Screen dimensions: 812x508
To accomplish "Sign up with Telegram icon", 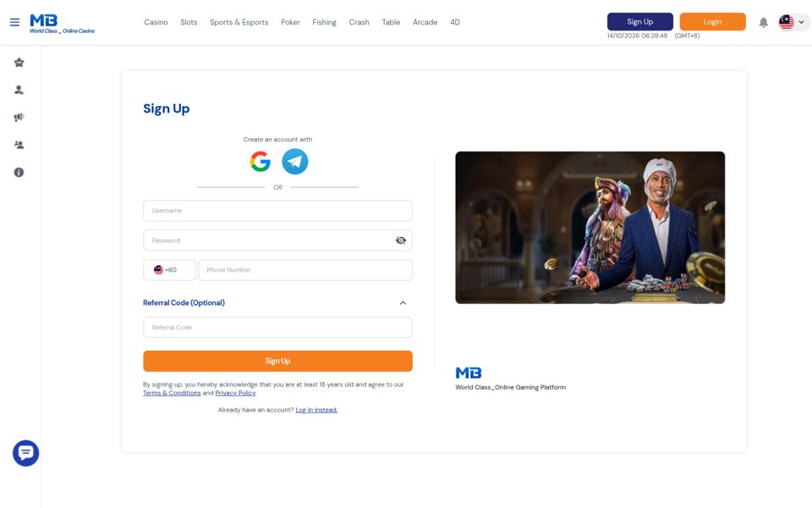I will [294, 161].
